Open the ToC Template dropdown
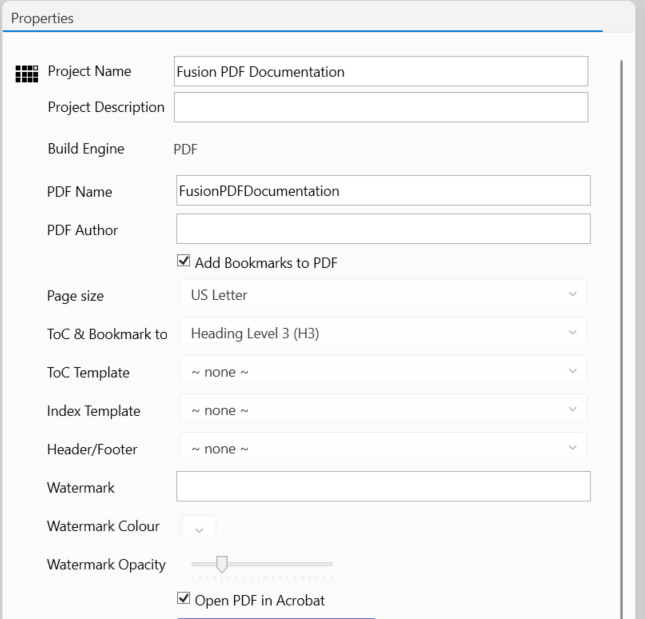The width and height of the screenshot is (645, 619). [382, 372]
